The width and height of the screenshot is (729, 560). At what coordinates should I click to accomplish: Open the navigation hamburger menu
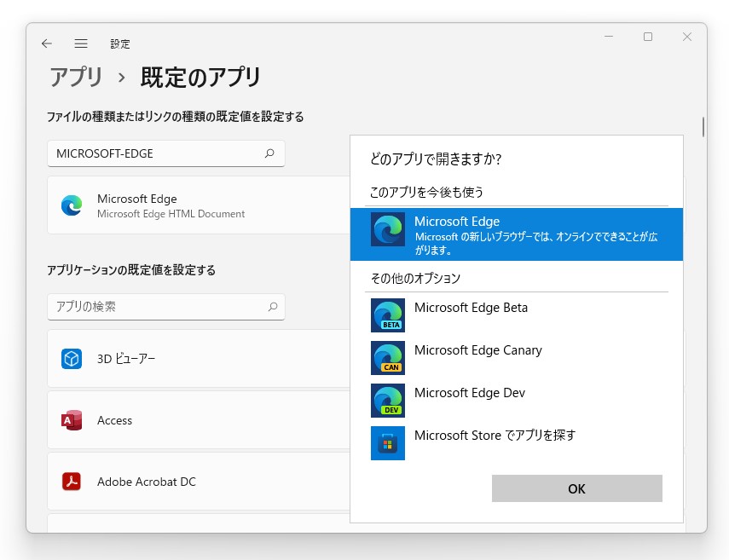[81, 43]
